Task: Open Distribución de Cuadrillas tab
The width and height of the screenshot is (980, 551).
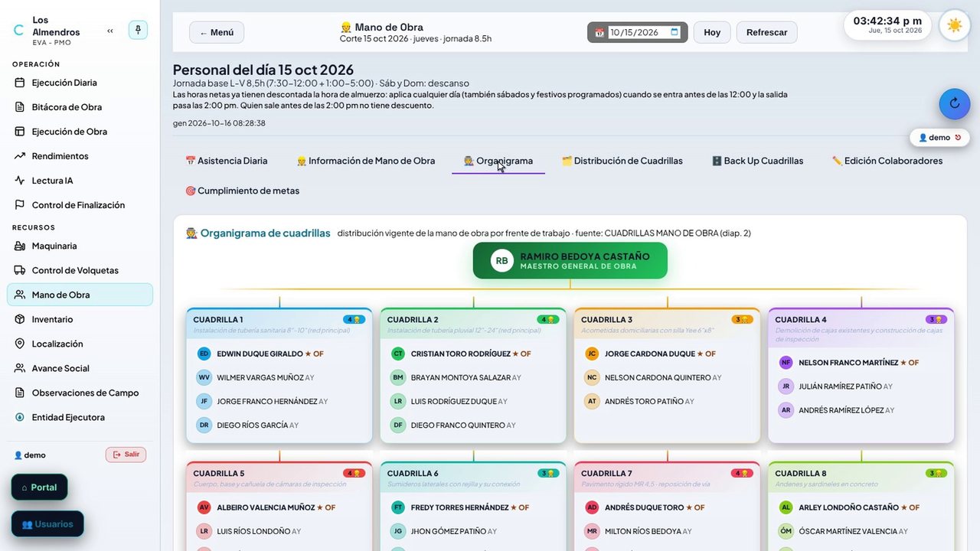Action: (622, 161)
